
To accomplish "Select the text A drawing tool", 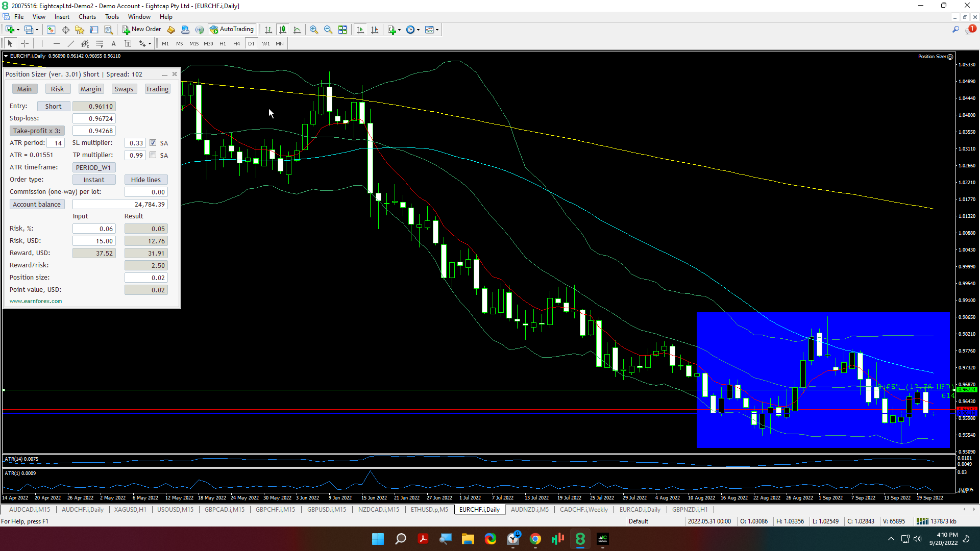I will click(113, 43).
